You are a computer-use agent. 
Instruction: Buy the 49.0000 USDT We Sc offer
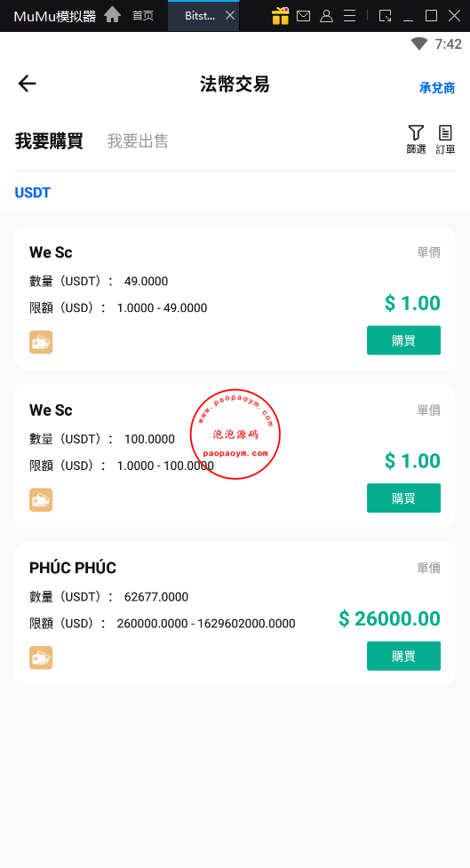403,340
